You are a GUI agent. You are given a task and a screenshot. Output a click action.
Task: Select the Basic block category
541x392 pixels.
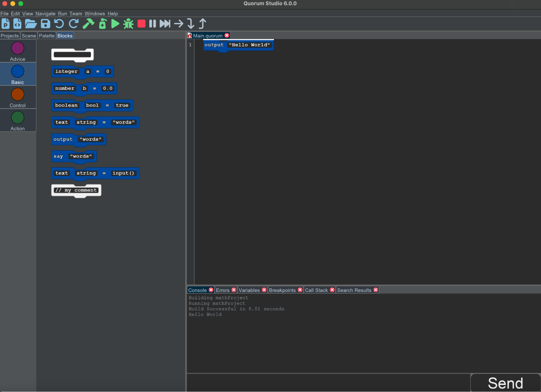click(18, 74)
